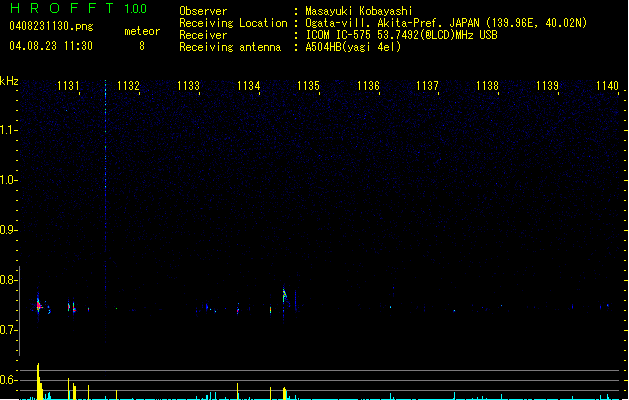Click the HROFFT 1.0.0 title text
Viewport: 629px width, 400px height.
(x=78, y=8)
